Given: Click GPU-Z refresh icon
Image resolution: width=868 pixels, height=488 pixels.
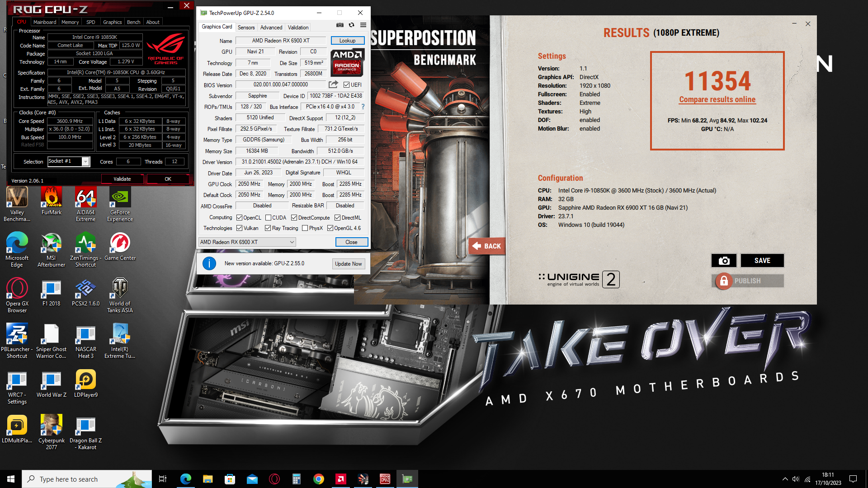Looking at the screenshot, I should [x=351, y=25].
